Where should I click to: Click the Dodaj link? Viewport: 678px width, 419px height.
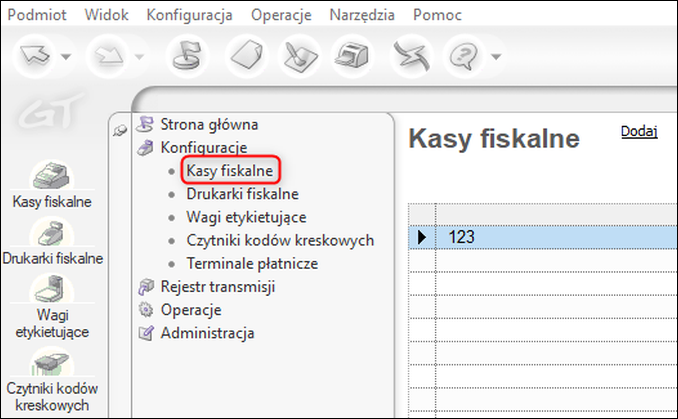point(639,131)
